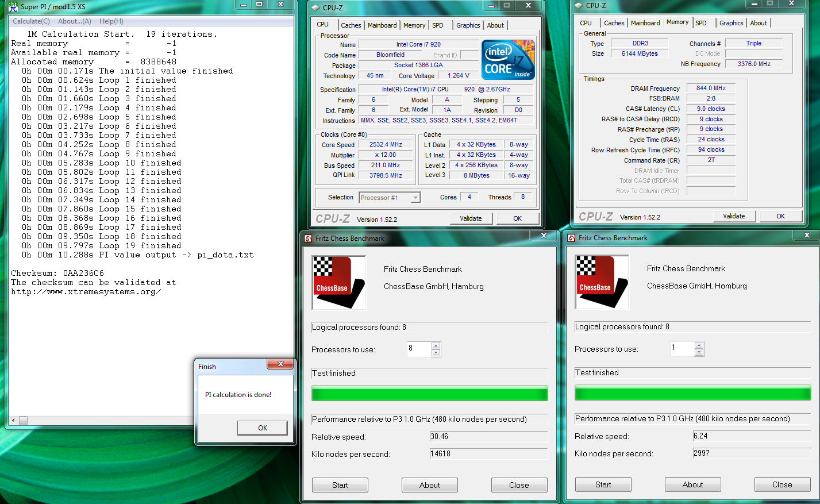Viewport: 820px width, 504px height.
Task: Click Close in the left Fritz benchmark
Action: 519,485
